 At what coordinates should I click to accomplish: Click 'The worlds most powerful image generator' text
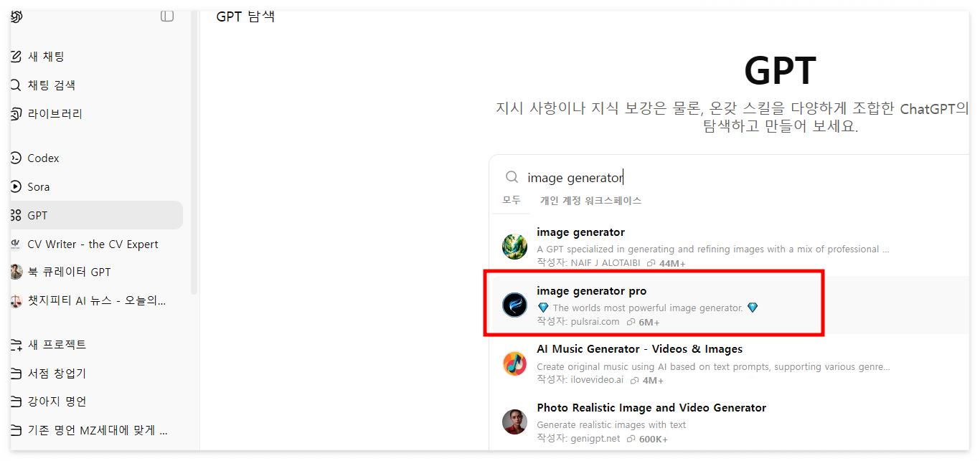coord(648,308)
